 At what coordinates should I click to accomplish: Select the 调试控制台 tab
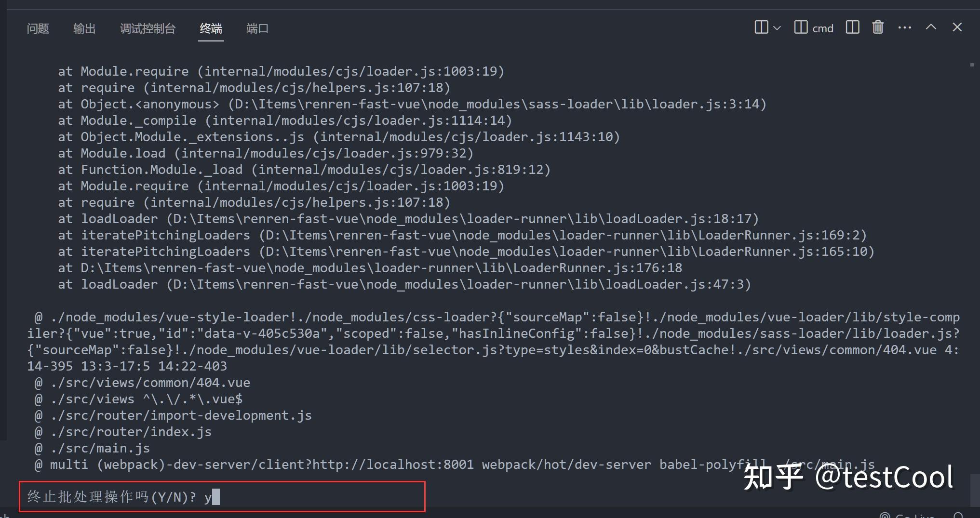click(148, 28)
